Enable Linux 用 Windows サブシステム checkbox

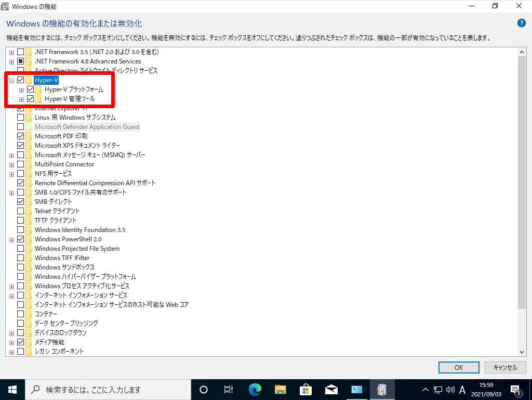(x=20, y=118)
